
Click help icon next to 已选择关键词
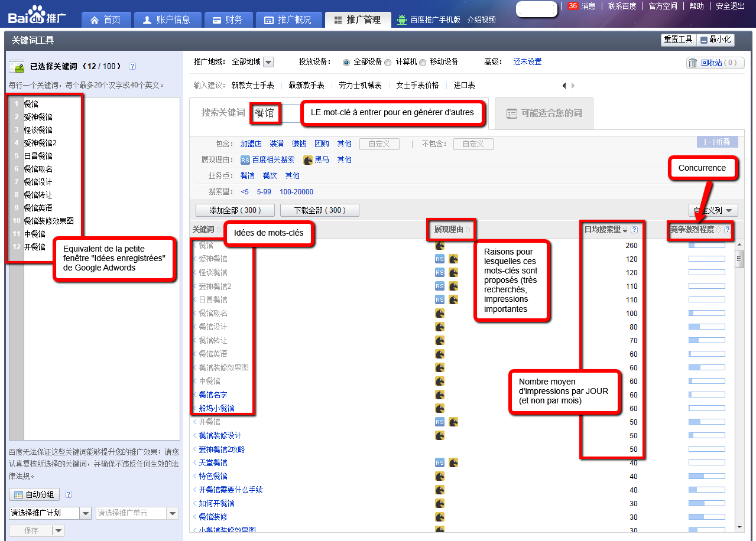point(132,66)
